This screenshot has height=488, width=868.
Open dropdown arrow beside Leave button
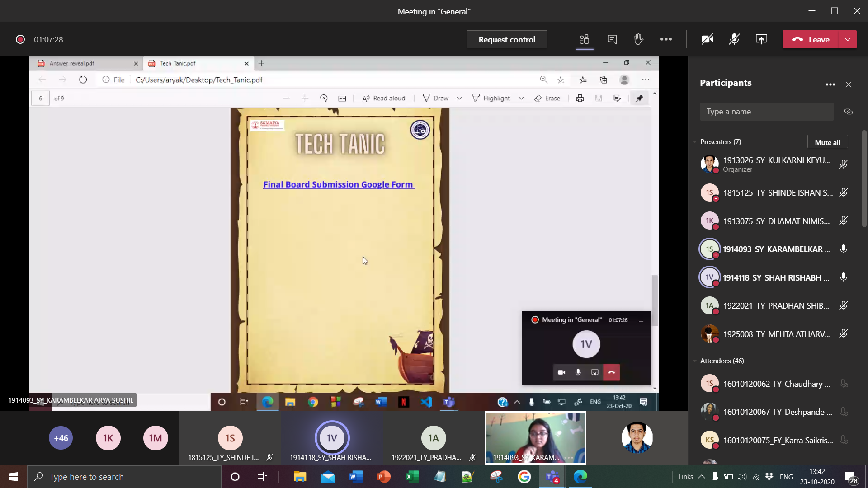point(848,39)
